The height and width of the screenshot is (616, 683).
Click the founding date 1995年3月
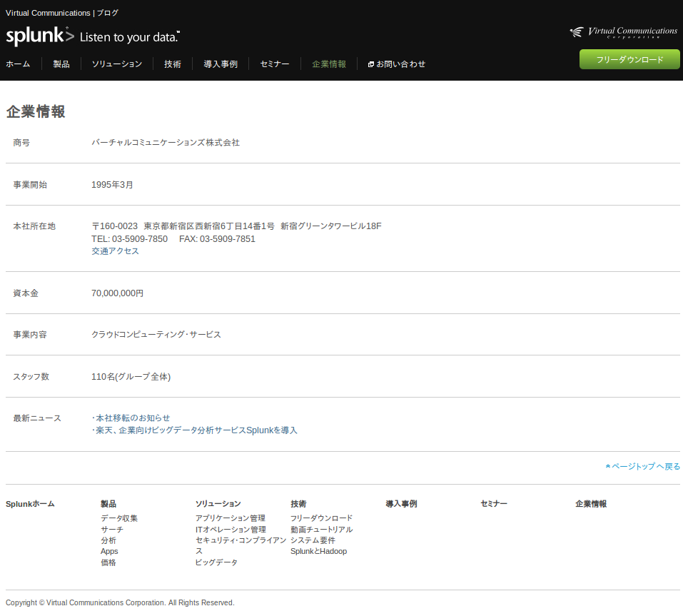(x=112, y=185)
